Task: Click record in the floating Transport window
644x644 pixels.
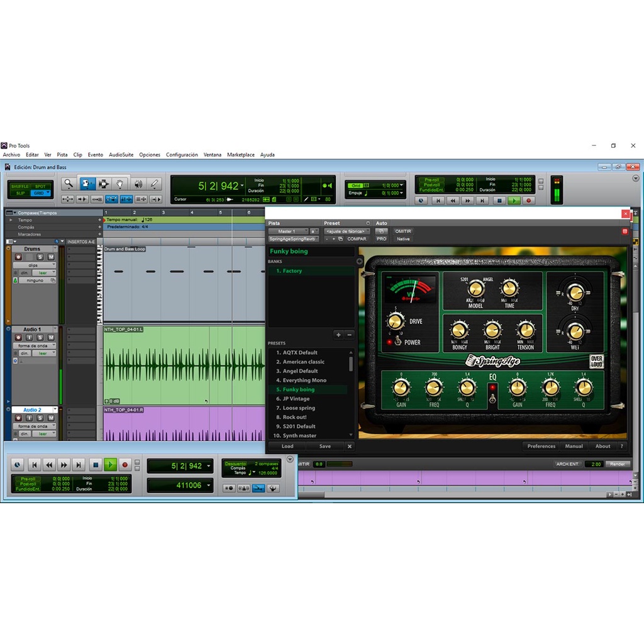Action: pyautogui.click(x=125, y=465)
